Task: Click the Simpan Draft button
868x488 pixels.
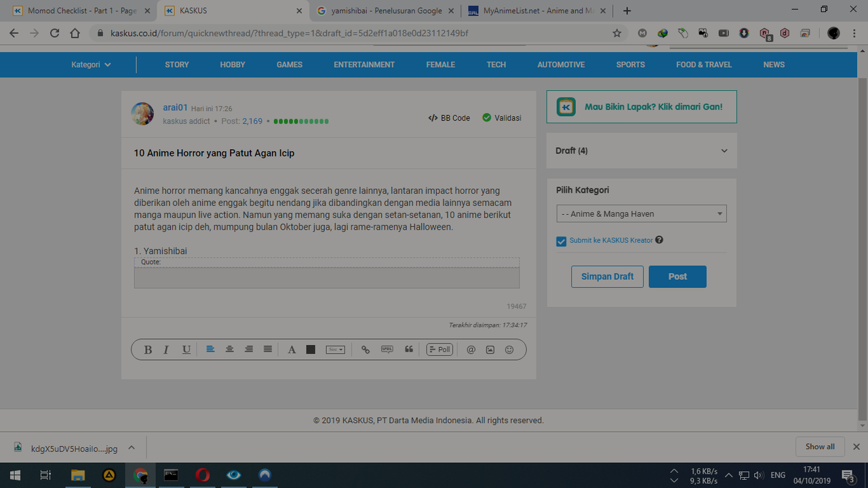Action: 607,277
